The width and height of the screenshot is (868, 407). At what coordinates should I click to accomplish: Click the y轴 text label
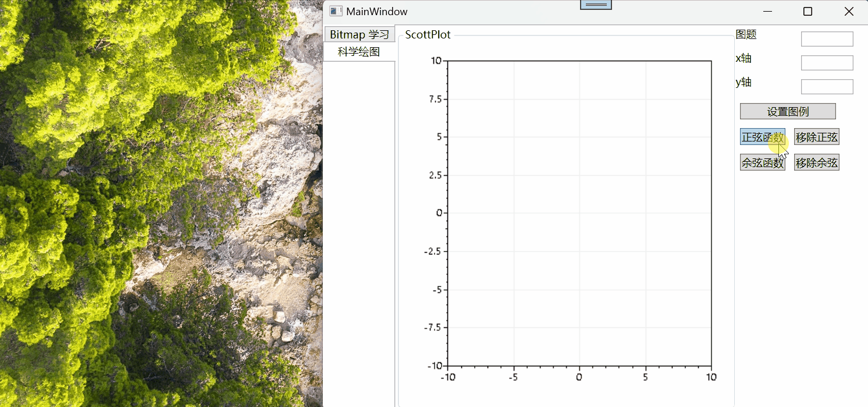742,82
